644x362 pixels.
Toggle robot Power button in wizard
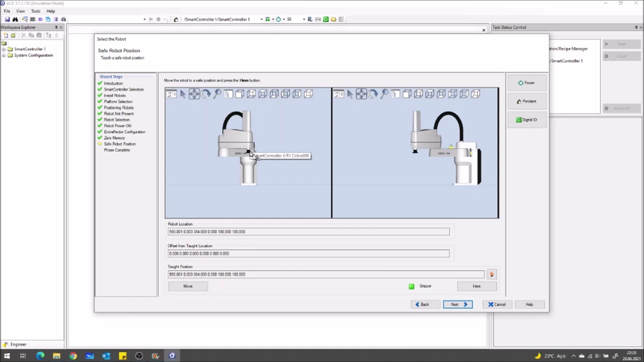coord(526,83)
